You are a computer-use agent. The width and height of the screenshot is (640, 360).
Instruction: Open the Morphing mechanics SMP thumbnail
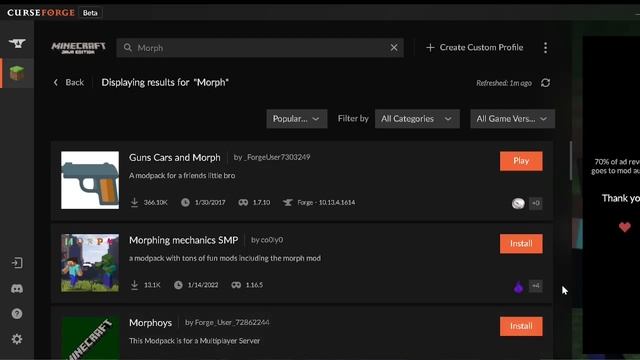coord(90,263)
